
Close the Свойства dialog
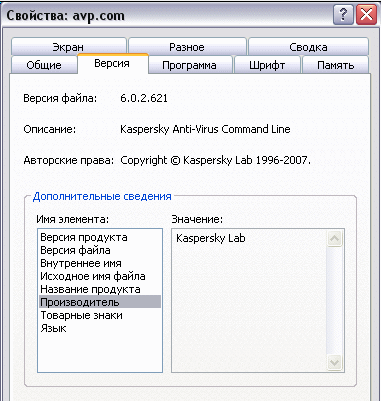click(366, 15)
